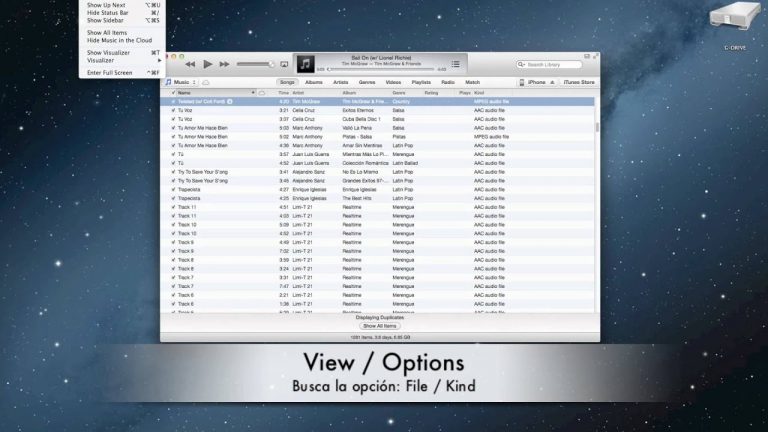This screenshot has width=768, height=432.
Task: Click the Show All Items button below the list
Action: (x=380, y=326)
